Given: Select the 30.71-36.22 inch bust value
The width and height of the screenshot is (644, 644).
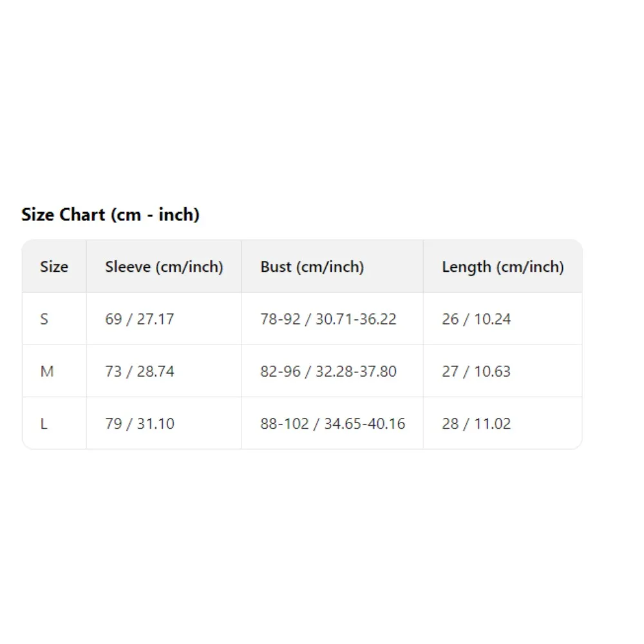Looking at the screenshot, I should (x=355, y=319).
